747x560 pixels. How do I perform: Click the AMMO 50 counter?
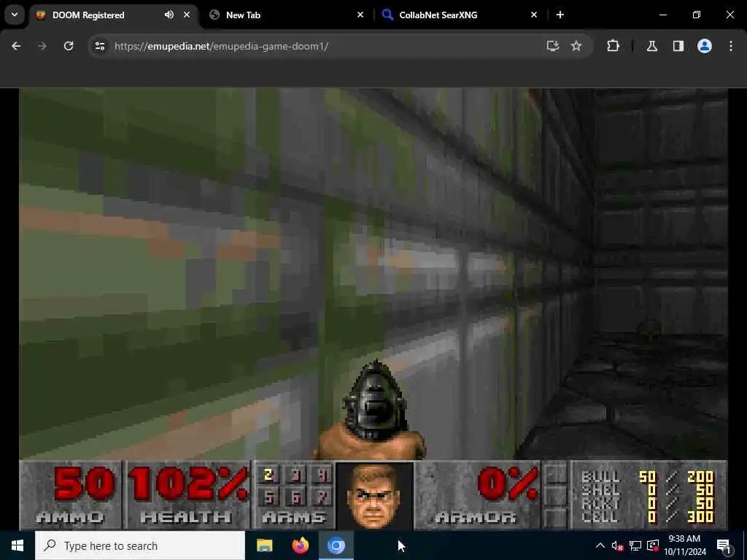[x=71, y=495]
